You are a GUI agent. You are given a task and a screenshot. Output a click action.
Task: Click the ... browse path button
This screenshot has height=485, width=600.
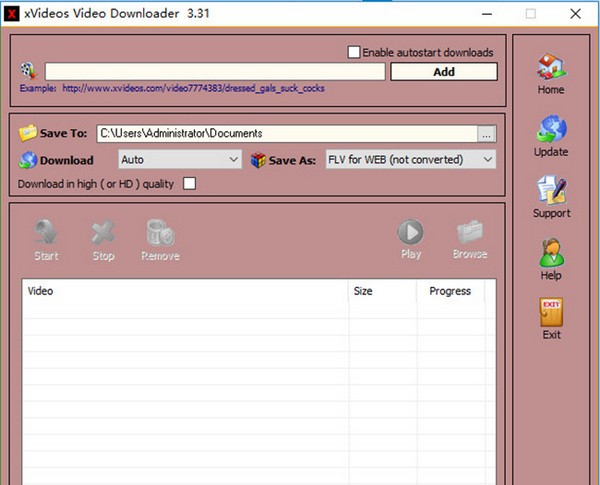(x=486, y=134)
